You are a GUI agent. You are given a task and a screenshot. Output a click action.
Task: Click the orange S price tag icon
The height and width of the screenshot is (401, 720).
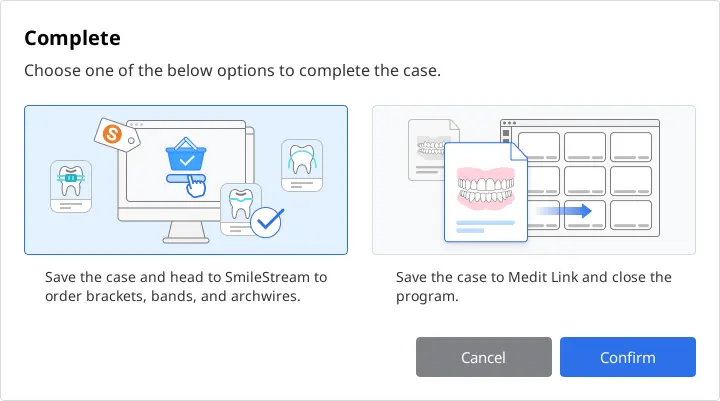[x=117, y=134]
